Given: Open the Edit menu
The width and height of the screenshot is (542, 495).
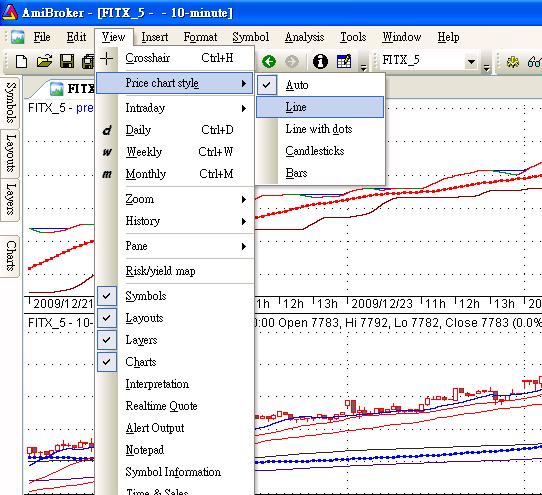Looking at the screenshot, I should pos(76,37).
